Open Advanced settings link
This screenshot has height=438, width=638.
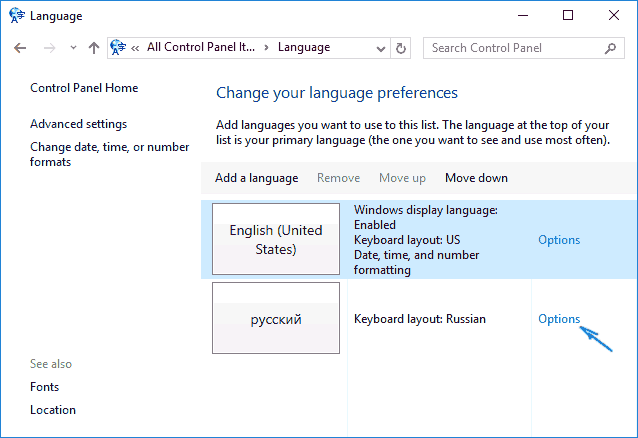coord(79,124)
